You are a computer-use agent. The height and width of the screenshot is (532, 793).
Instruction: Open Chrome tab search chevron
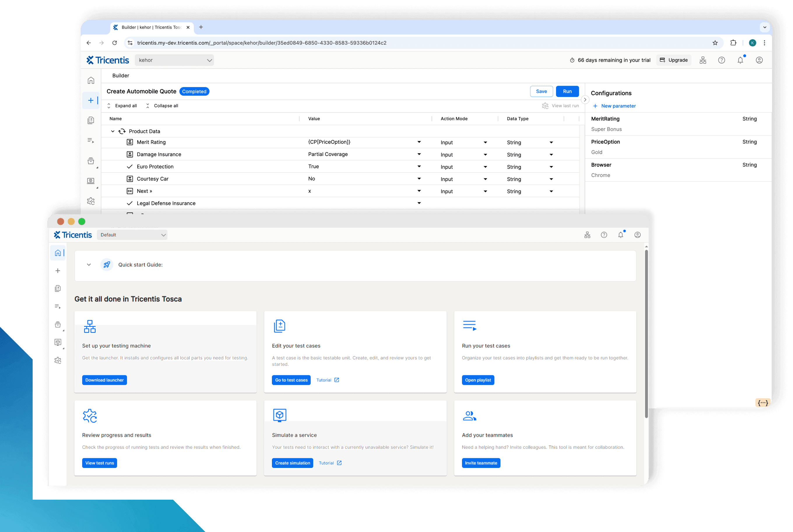[x=764, y=27]
